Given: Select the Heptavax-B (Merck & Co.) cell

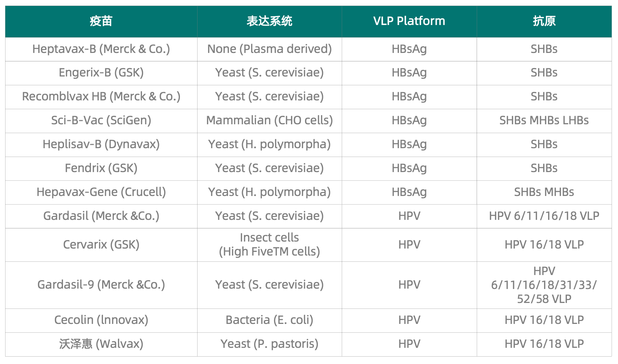Looking at the screenshot, I should [x=101, y=49].
